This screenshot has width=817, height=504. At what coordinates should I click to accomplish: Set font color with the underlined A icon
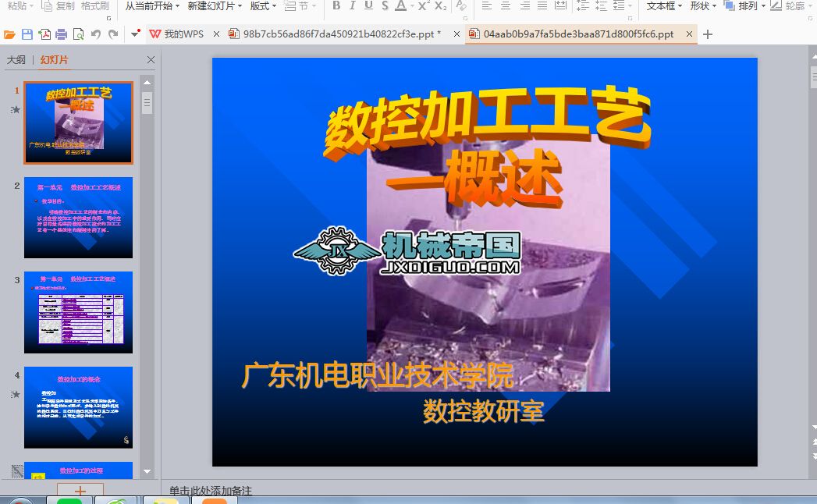pyautogui.click(x=400, y=5)
